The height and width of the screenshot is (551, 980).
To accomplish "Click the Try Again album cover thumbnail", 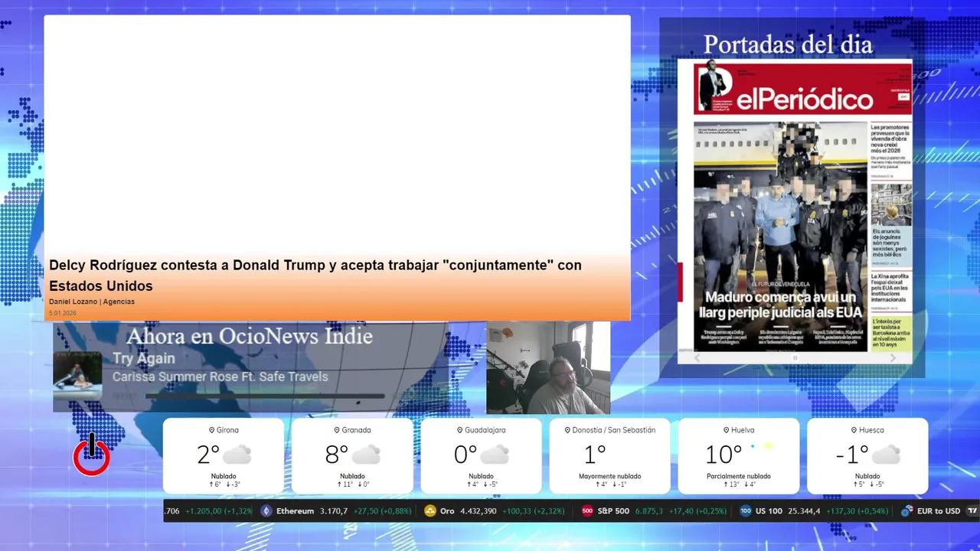I will (x=77, y=376).
